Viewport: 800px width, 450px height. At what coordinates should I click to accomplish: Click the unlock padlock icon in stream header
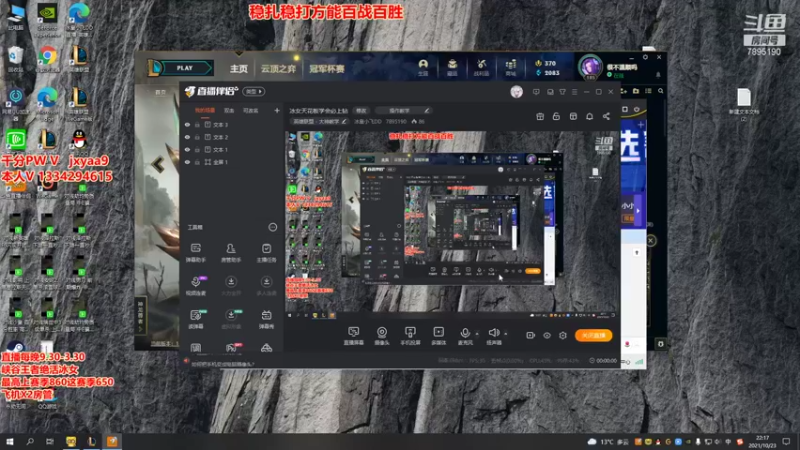tap(556, 116)
